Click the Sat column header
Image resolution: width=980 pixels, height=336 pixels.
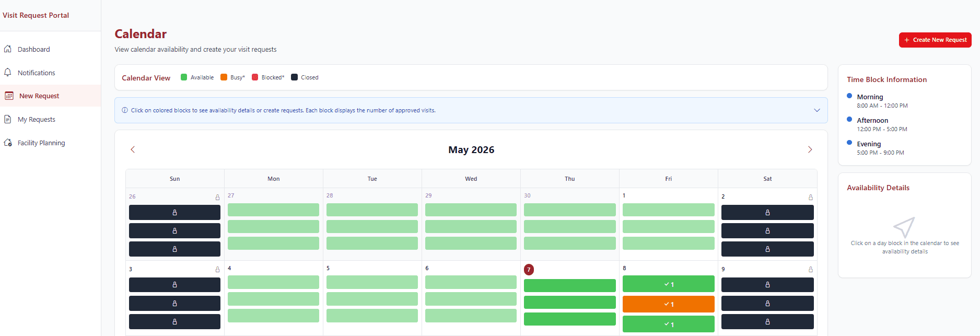pyautogui.click(x=767, y=179)
